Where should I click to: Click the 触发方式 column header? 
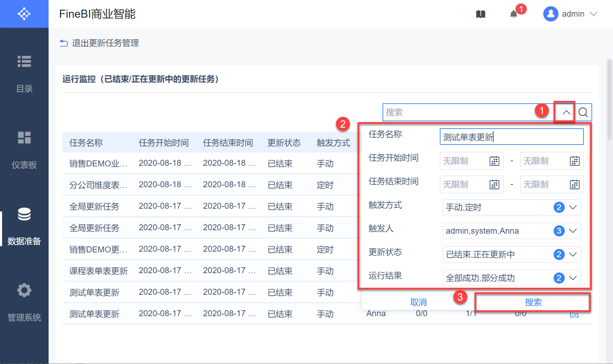point(334,143)
